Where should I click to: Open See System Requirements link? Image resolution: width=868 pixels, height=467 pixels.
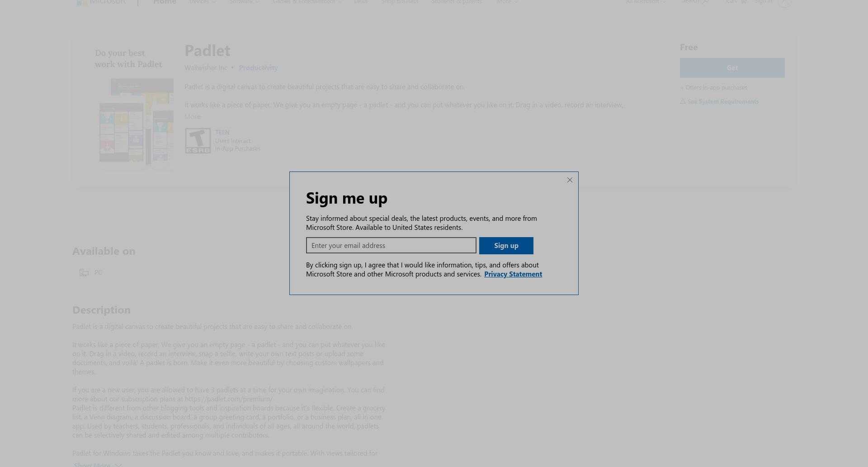click(x=723, y=101)
